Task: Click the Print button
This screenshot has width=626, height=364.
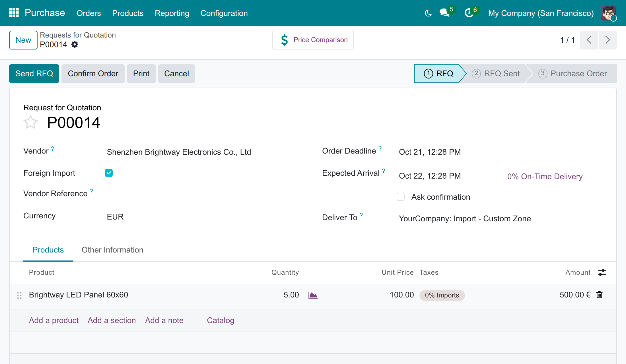Action: pyautogui.click(x=141, y=74)
